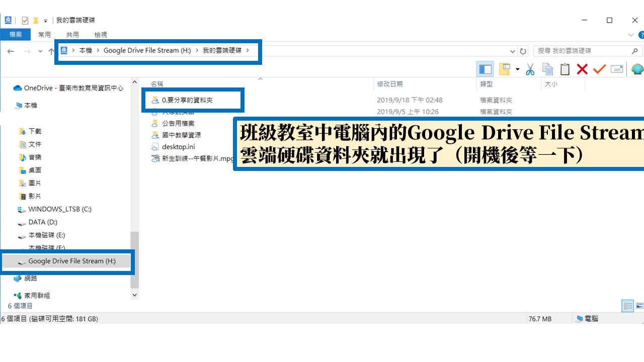Click sidebar scrollbar up arrow
This screenshot has width=644, height=362.
click(x=134, y=82)
